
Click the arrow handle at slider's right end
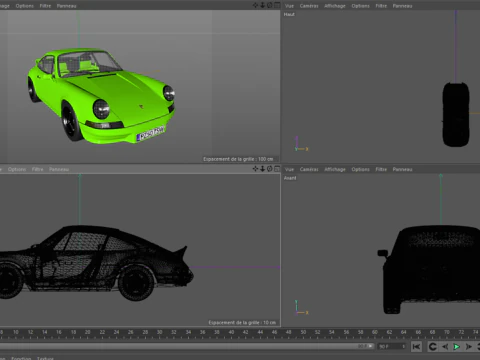coord(370,346)
